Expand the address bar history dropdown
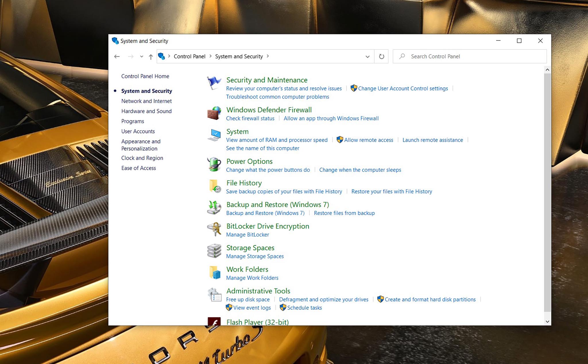 tap(367, 57)
